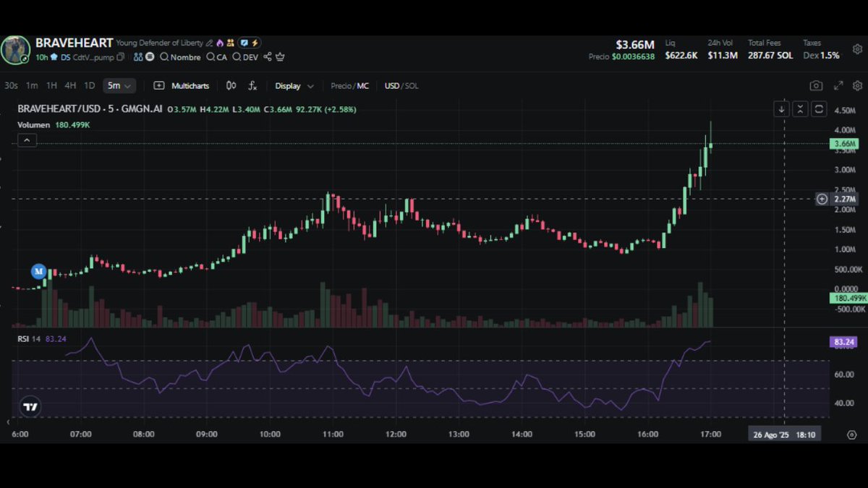The width and height of the screenshot is (868, 488).
Task: Click the BRAVEHEART token avatar
Action: 15,50
